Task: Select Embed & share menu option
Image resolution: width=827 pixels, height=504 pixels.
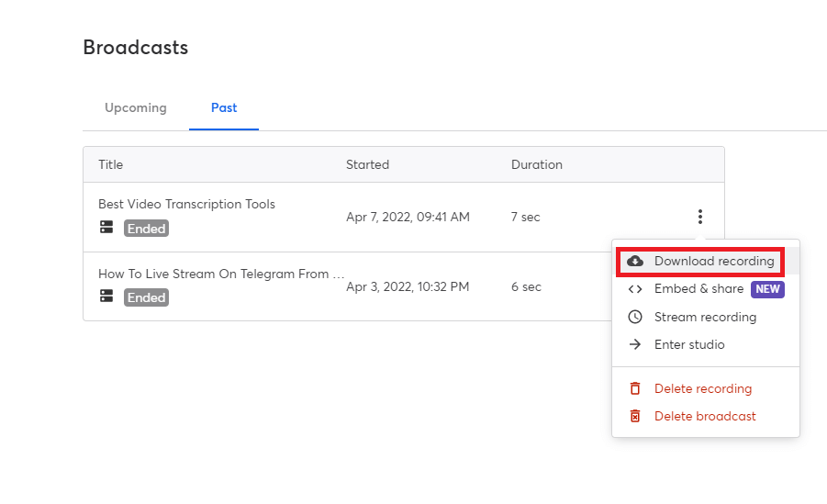Action: click(x=698, y=289)
